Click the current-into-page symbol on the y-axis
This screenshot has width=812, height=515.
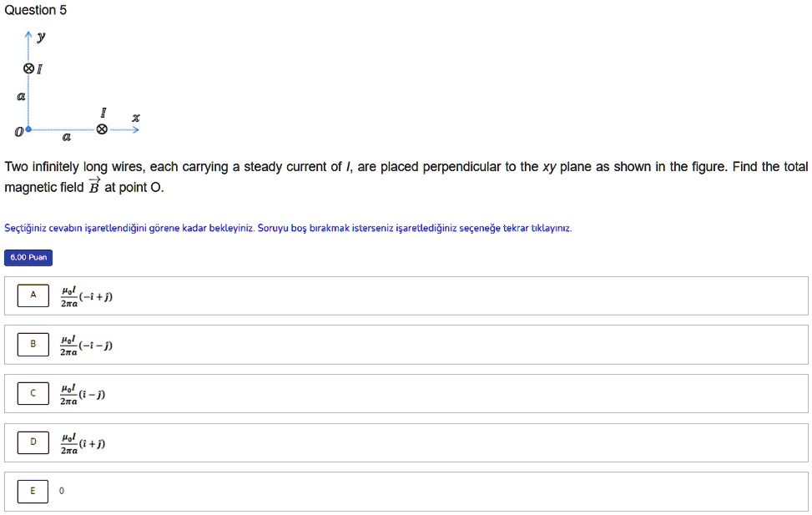pyautogui.click(x=28, y=68)
